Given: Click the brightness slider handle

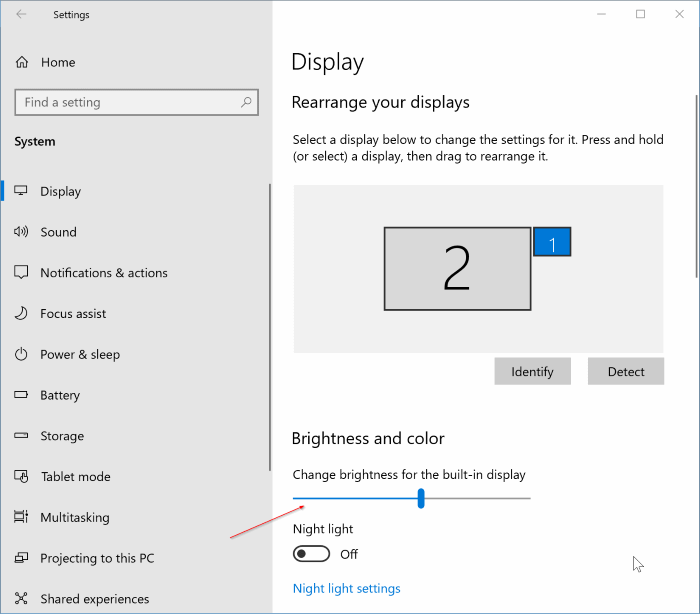Looking at the screenshot, I should coord(421,498).
